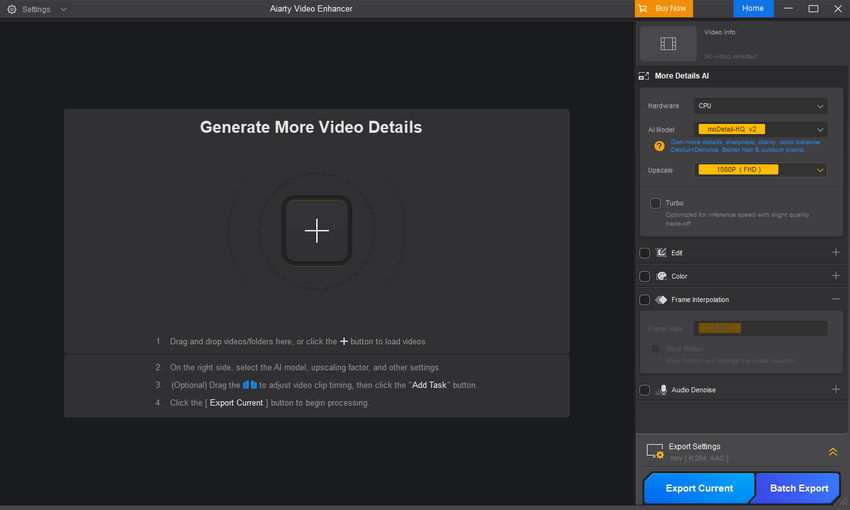
Task: Click the Edit section icon
Action: pos(661,253)
